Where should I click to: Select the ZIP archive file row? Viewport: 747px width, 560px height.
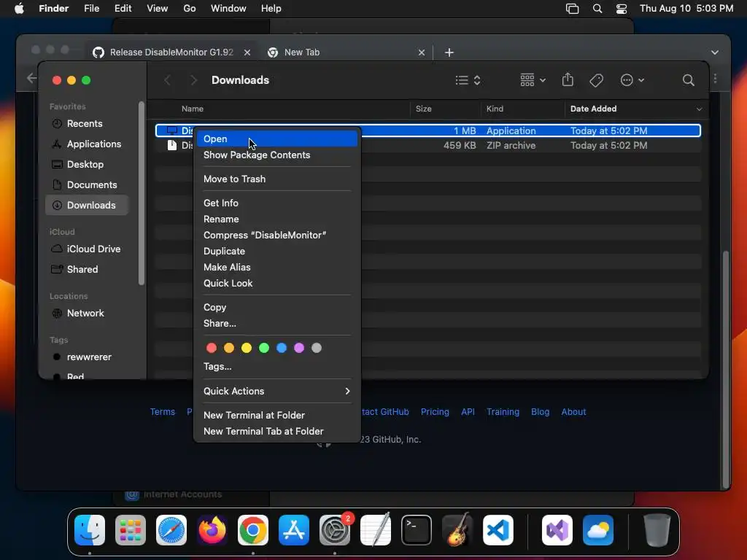[x=427, y=146]
